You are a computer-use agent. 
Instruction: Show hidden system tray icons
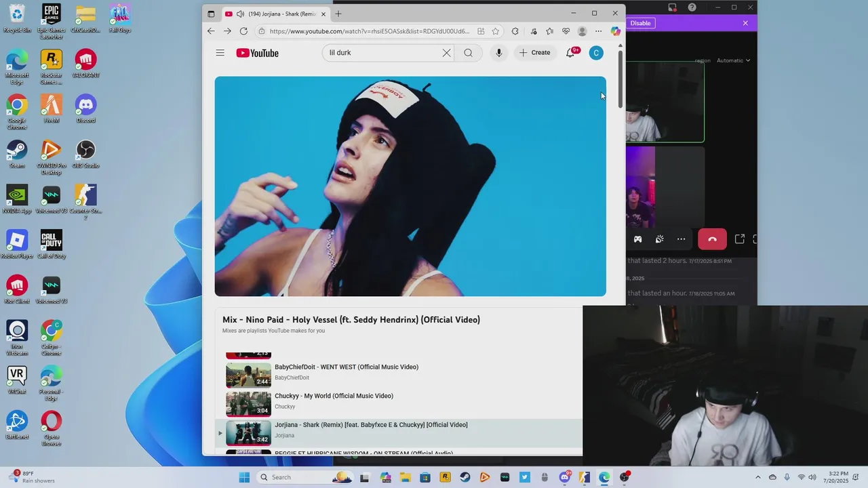tap(758, 477)
